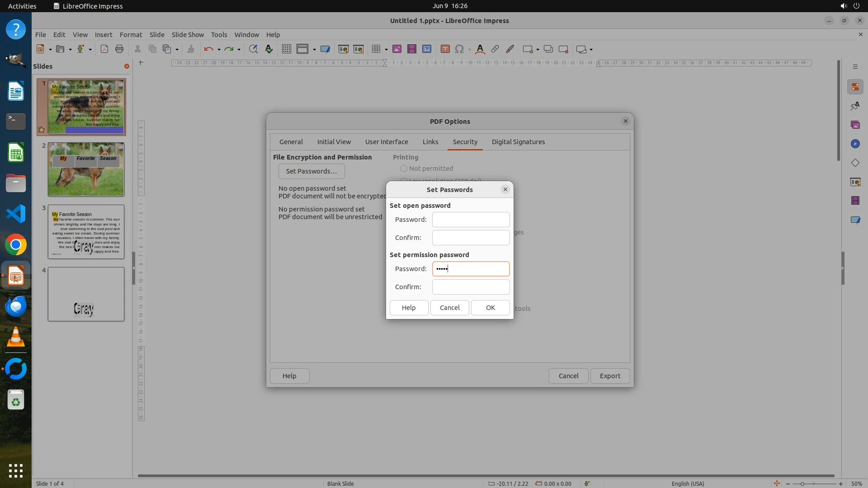Click the Insert Text Box icon
This screenshot has height=488, width=868.
(445, 49)
